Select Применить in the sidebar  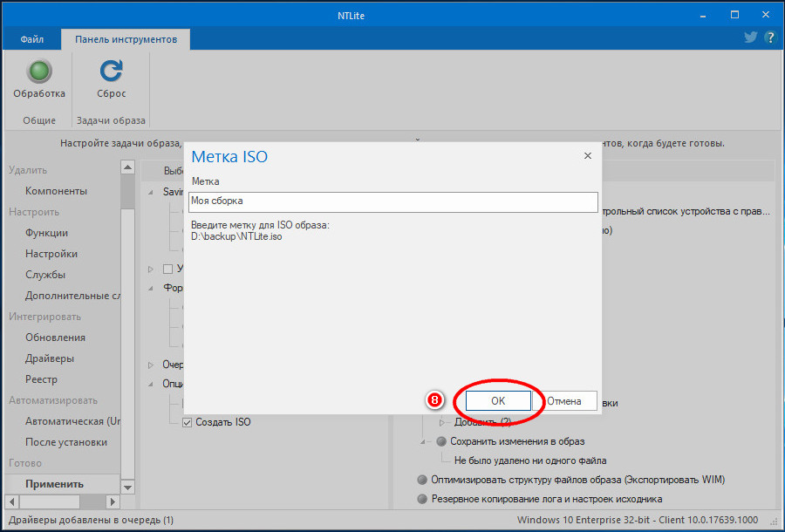pyautogui.click(x=54, y=484)
